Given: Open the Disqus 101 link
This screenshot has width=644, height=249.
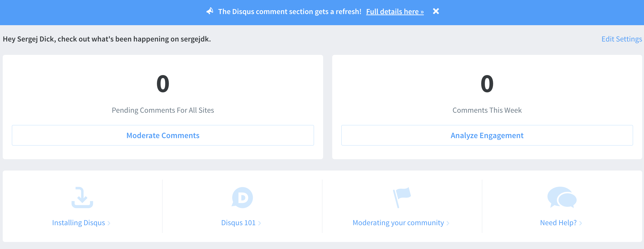Looking at the screenshot, I should (238, 222).
